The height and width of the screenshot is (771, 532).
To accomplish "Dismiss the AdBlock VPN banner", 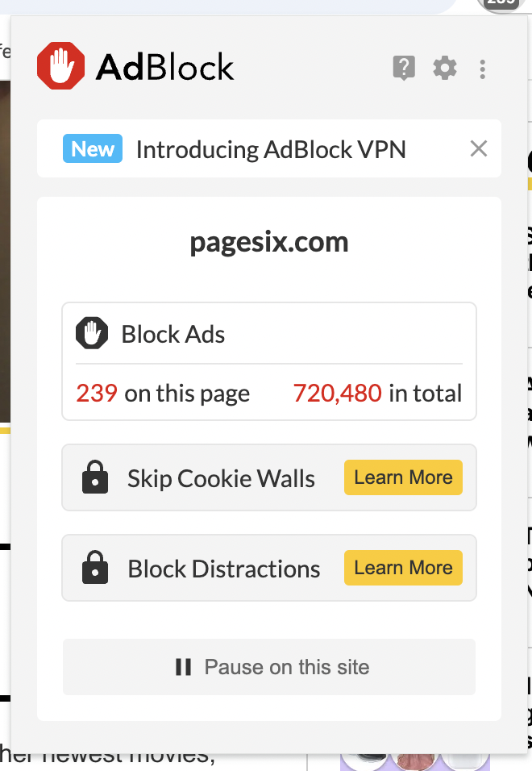I will point(479,148).
